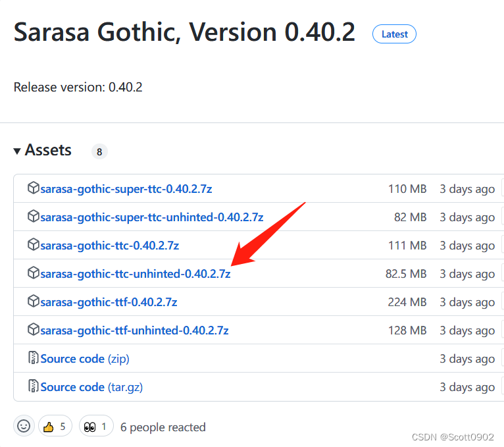Download sarasa-gothic-ttc-unhinted-0.40.2.7z
The width and height of the screenshot is (504, 447).
pos(136,274)
